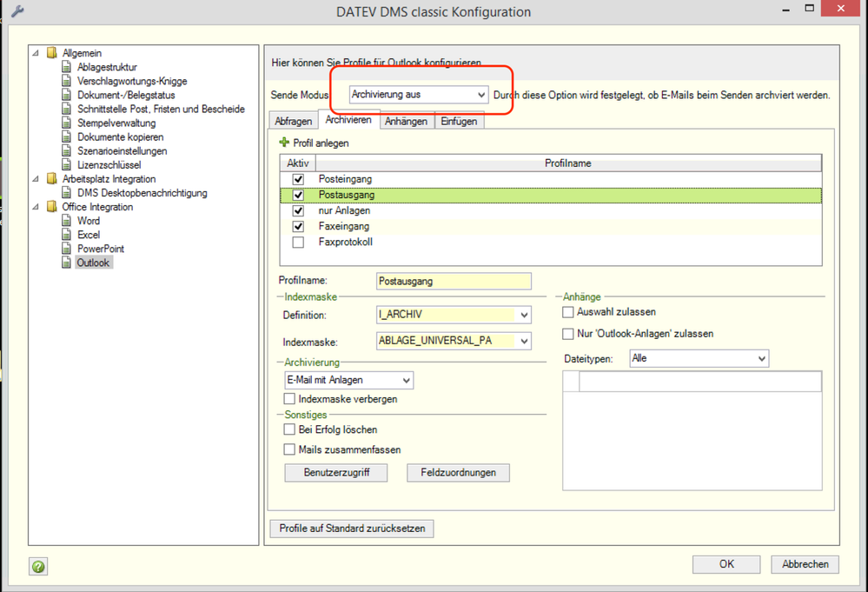Open the Sende Modus dropdown

(419, 95)
